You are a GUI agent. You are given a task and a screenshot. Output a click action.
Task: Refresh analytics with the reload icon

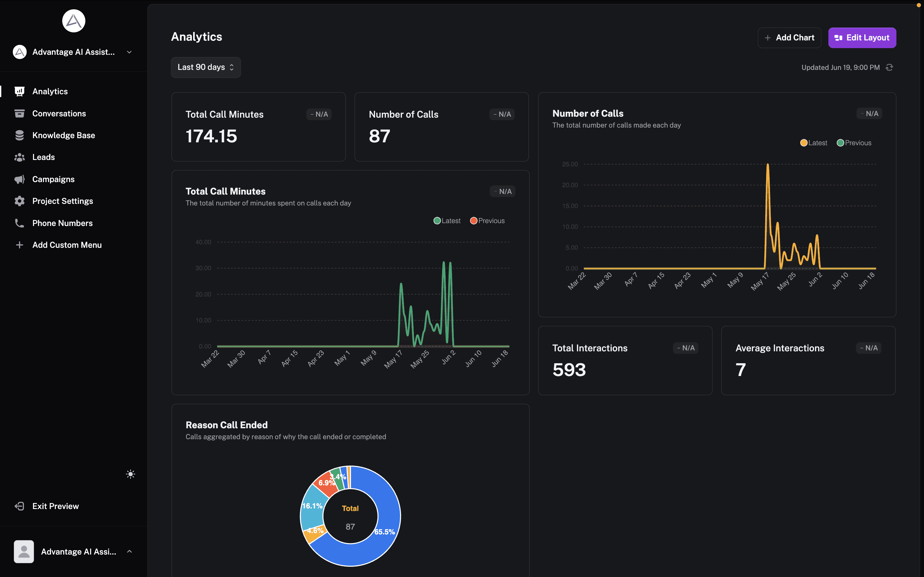point(889,68)
